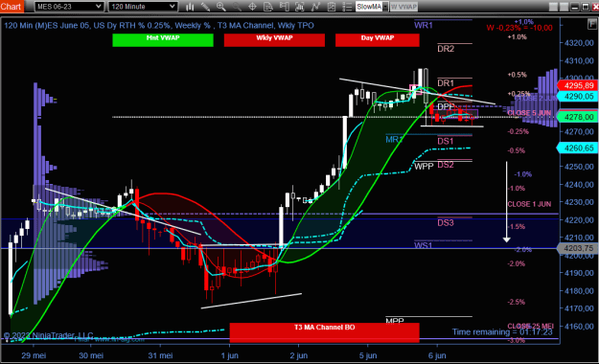Click the greyed zoom out magnifier
This screenshot has height=364, width=599.
coord(237,7)
